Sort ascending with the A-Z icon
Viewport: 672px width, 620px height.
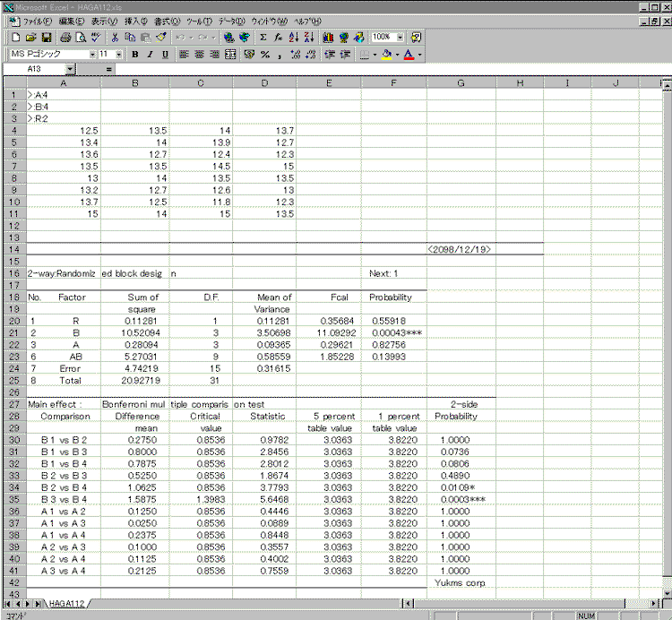point(294,38)
